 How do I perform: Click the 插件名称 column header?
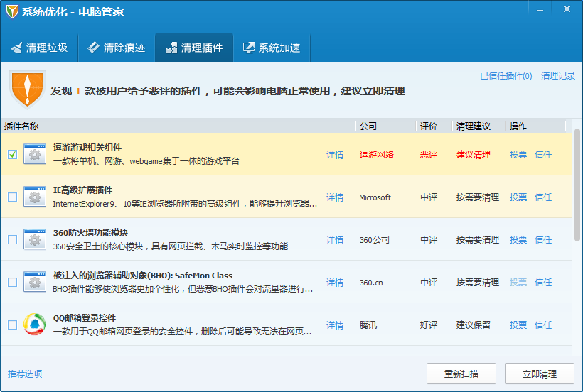[x=178, y=126]
